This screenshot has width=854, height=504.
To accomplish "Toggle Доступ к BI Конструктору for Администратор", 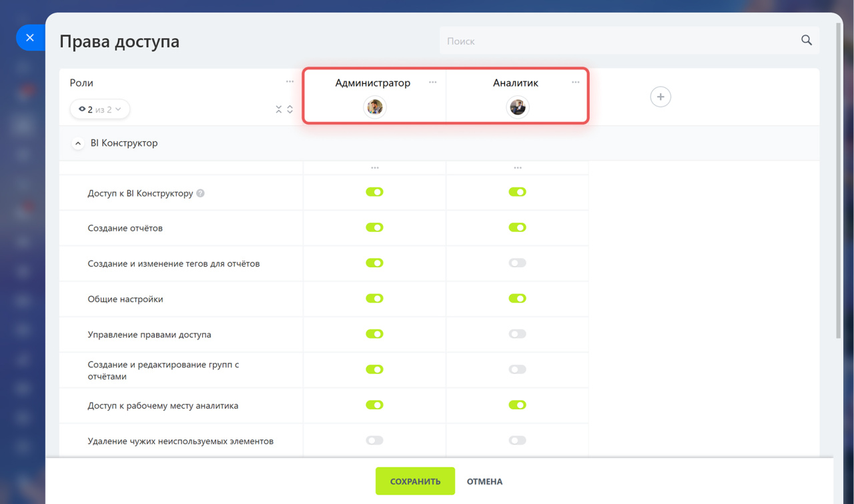I will pyautogui.click(x=374, y=192).
